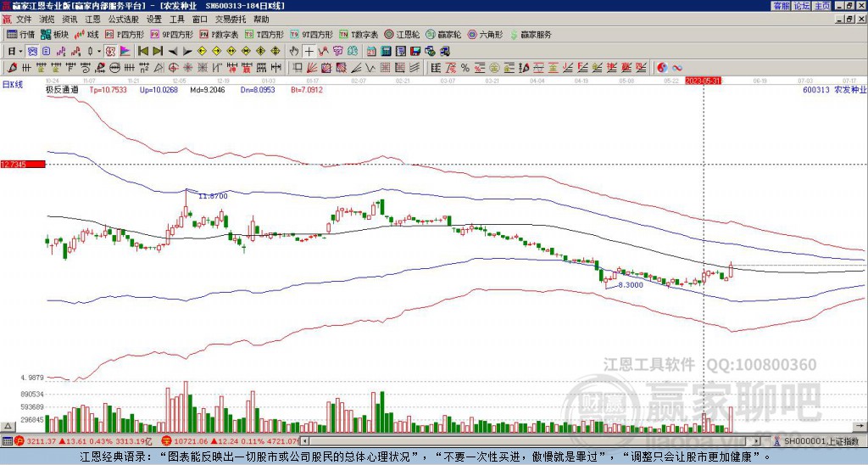
Task: Toggle the crosshair cursor tool
Action: click(x=309, y=52)
